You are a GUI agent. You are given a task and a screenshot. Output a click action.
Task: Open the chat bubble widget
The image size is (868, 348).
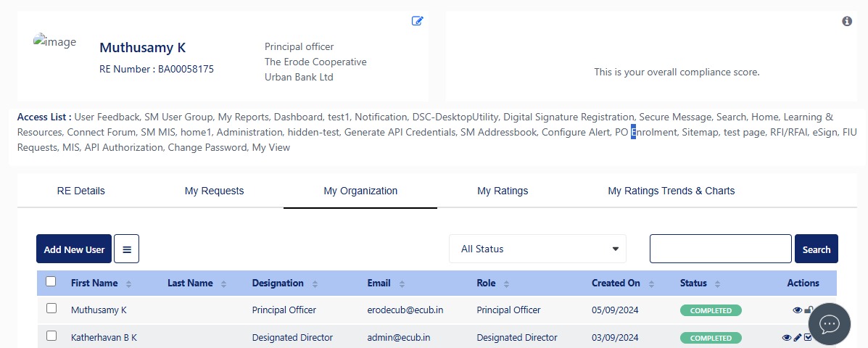pos(829,324)
